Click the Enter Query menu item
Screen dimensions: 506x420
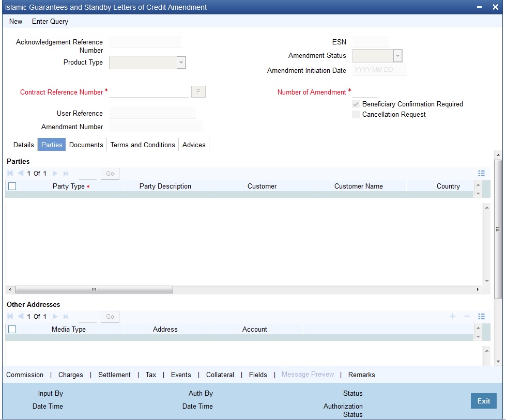point(50,21)
